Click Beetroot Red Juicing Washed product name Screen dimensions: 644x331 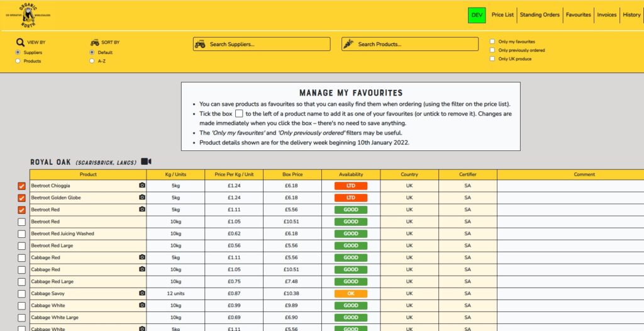point(62,233)
